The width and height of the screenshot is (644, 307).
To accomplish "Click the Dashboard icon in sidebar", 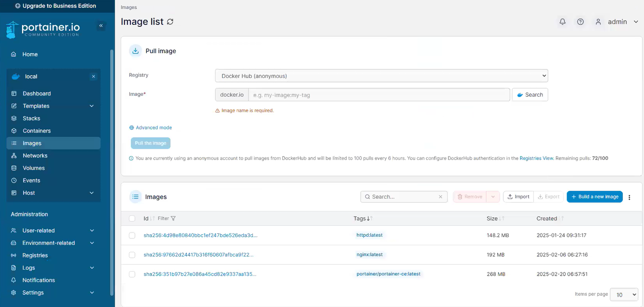I will coord(14,93).
